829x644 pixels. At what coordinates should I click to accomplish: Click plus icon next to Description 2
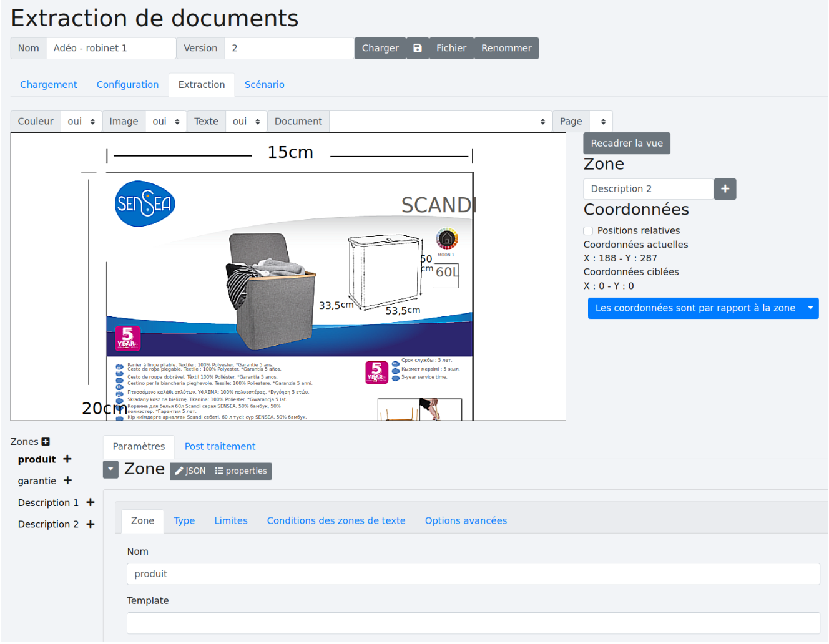[x=91, y=524]
